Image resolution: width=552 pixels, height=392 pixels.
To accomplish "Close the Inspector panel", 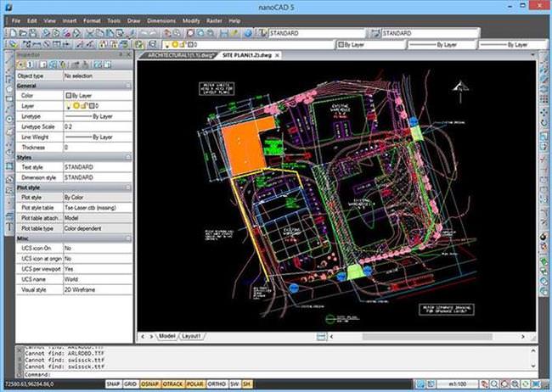I will pyautogui.click(x=129, y=54).
